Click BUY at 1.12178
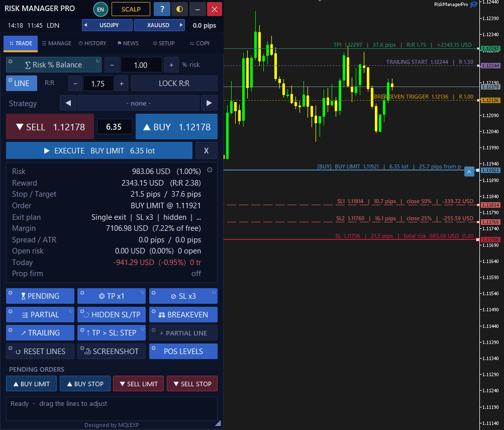The width and height of the screenshot is (504, 430). pos(176,127)
